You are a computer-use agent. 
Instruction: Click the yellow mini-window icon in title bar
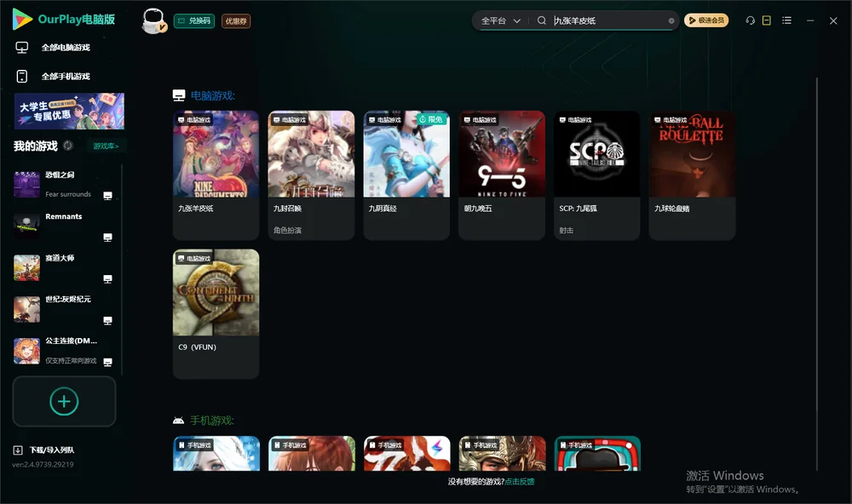767,20
